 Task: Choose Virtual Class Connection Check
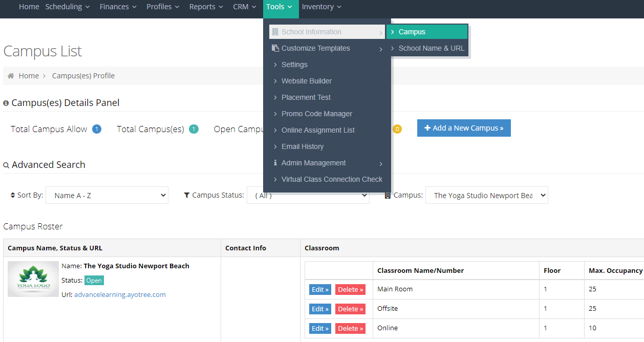(332, 179)
